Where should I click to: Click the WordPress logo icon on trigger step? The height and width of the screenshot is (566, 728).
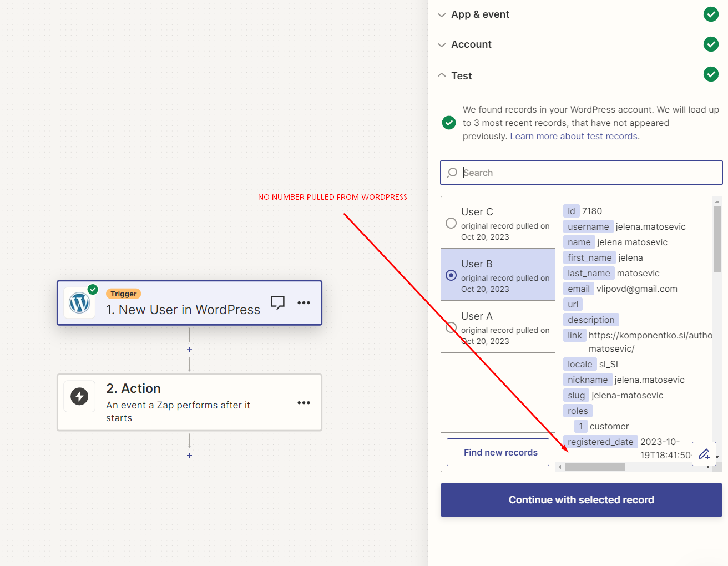click(x=79, y=303)
